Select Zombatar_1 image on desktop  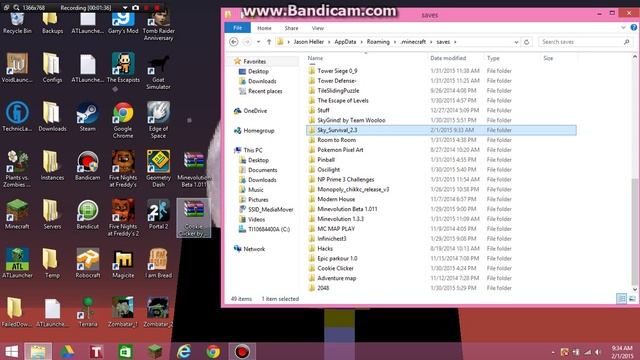click(123, 312)
